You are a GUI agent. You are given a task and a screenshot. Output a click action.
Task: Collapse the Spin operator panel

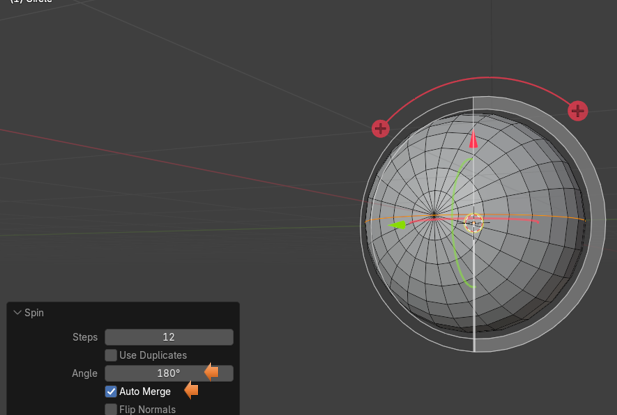(17, 313)
